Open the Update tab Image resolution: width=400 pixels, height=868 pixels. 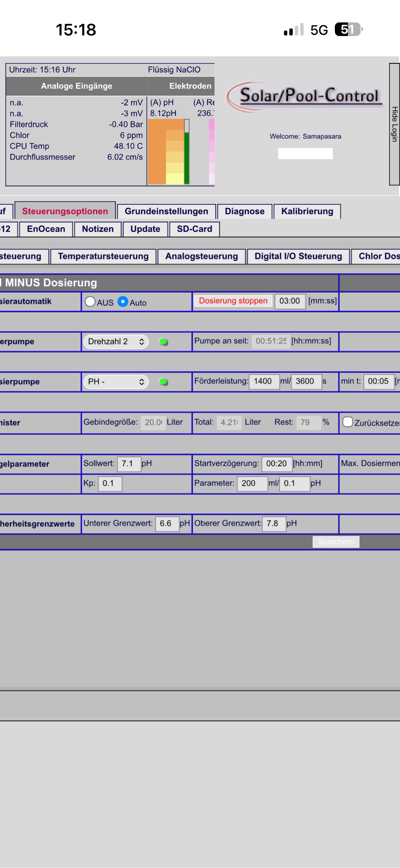pos(145,229)
